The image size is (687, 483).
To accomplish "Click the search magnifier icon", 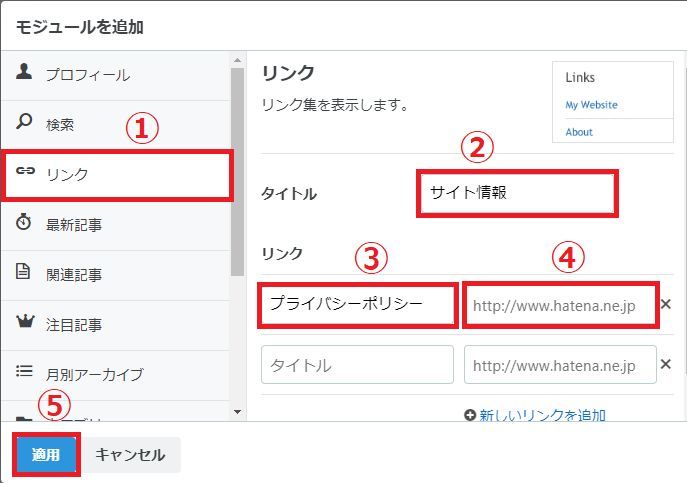I will 24,121.
